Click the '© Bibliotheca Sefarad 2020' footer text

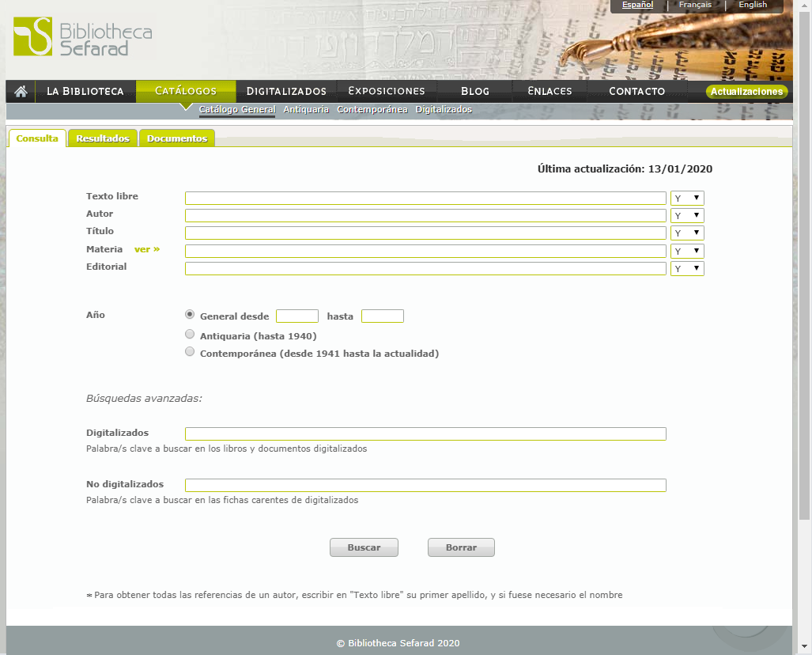398,643
